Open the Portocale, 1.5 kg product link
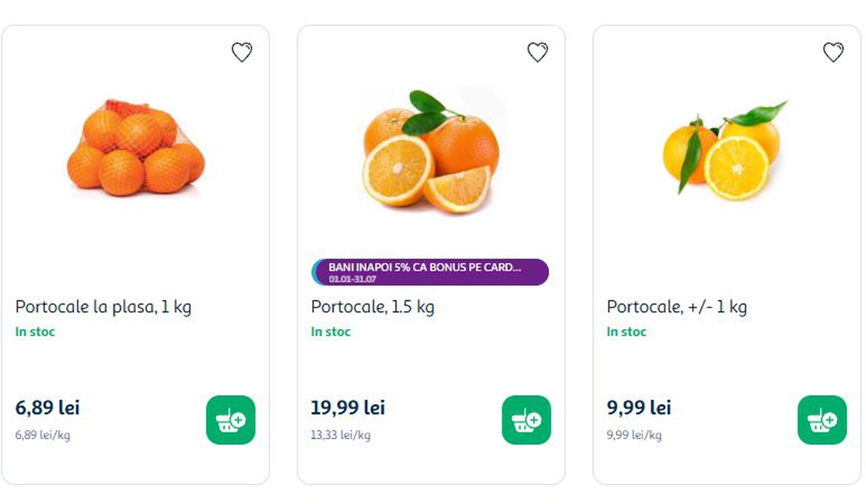Viewport: 866px width, 504px height. (372, 307)
